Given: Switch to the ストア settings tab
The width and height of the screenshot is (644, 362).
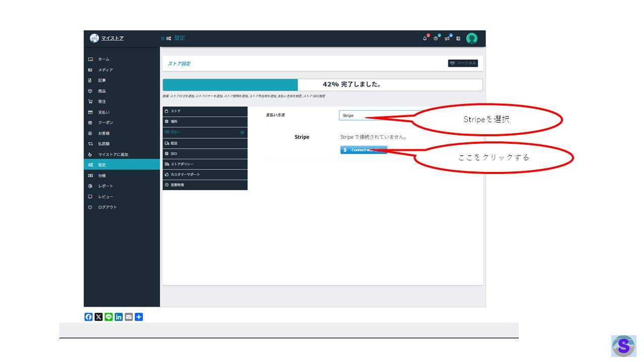Looking at the screenshot, I should 205,111.
